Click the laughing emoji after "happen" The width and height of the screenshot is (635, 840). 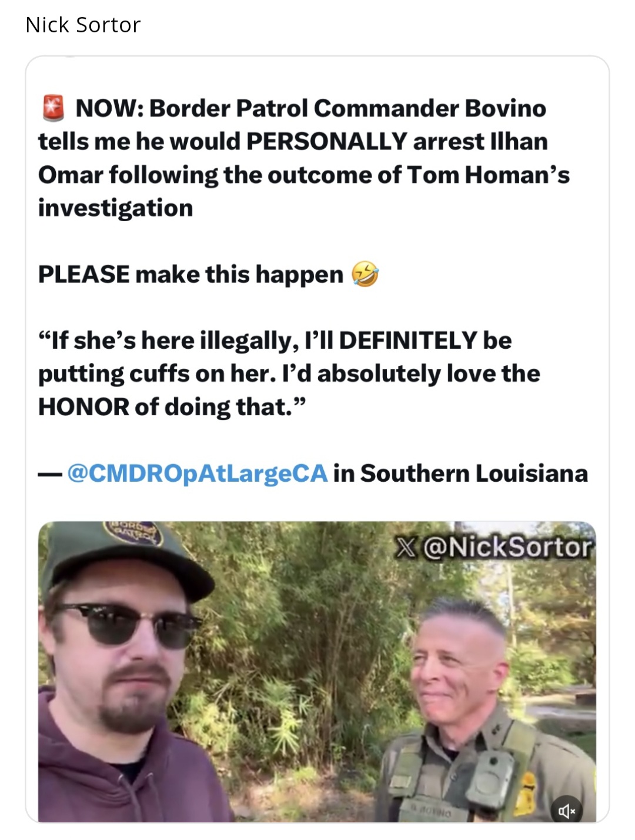(x=365, y=275)
